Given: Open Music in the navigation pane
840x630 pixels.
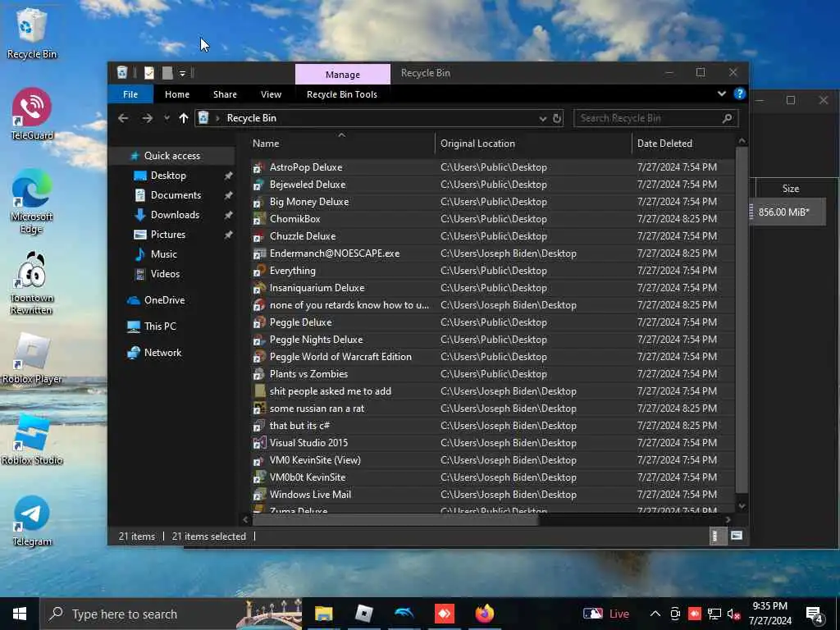Looking at the screenshot, I should pyautogui.click(x=163, y=254).
